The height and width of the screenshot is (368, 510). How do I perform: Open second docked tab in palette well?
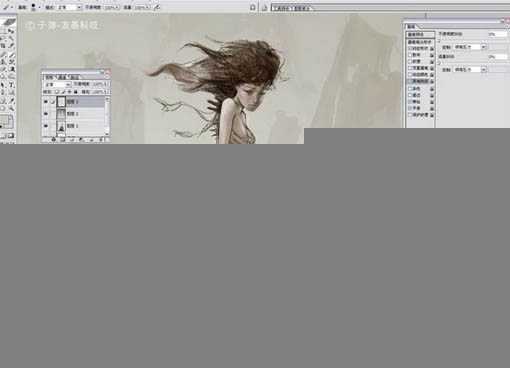[302, 8]
